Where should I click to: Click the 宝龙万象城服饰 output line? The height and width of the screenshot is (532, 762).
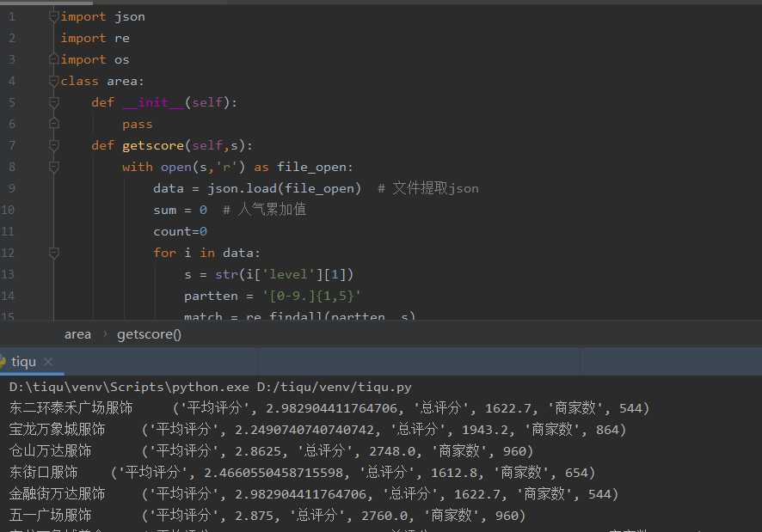(x=317, y=430)
